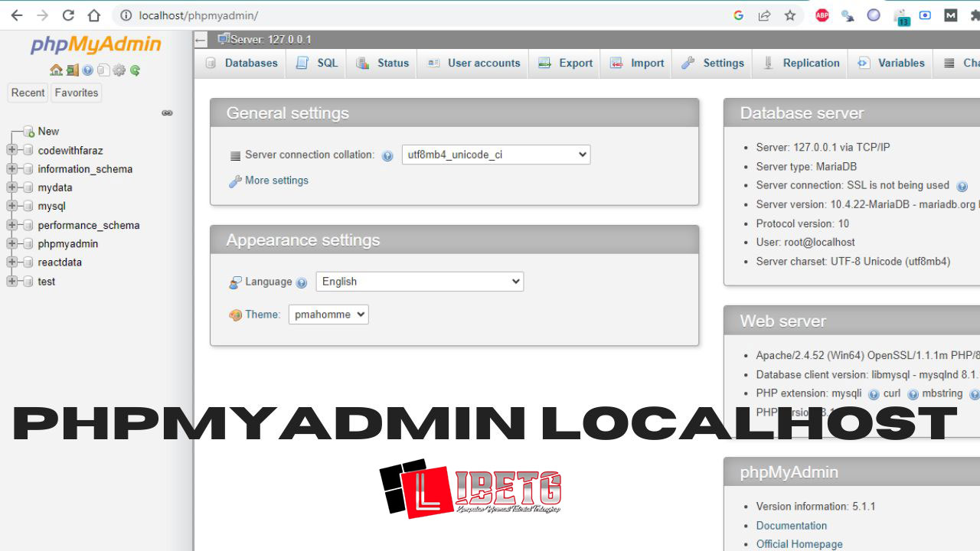
Task: Open Adblock Plus extension icon
Action: click(822, 15)
